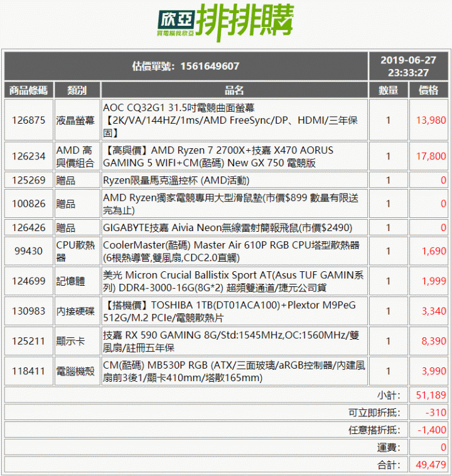
Task: Click the 合計 label
Action: coord(389,465)
